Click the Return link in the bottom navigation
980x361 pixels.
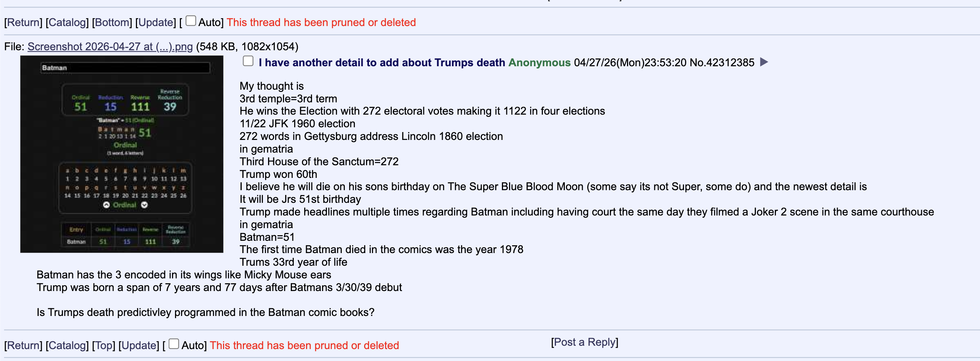[x=23, y=345]
